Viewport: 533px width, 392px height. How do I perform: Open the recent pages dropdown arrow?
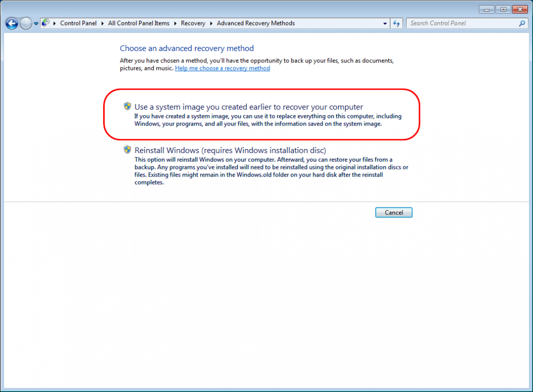point(36,24)
